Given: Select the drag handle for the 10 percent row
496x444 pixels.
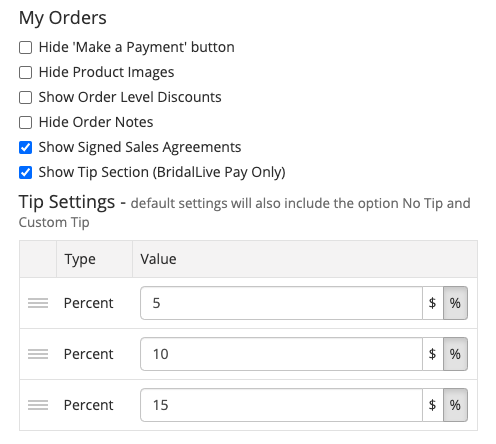Looking at the screenshot, I should (38, 354).
